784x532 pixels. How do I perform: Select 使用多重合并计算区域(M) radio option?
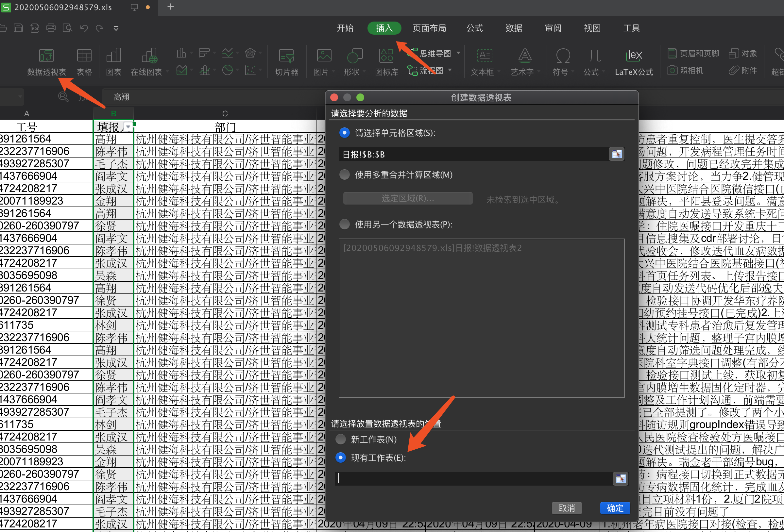point(345,175)
